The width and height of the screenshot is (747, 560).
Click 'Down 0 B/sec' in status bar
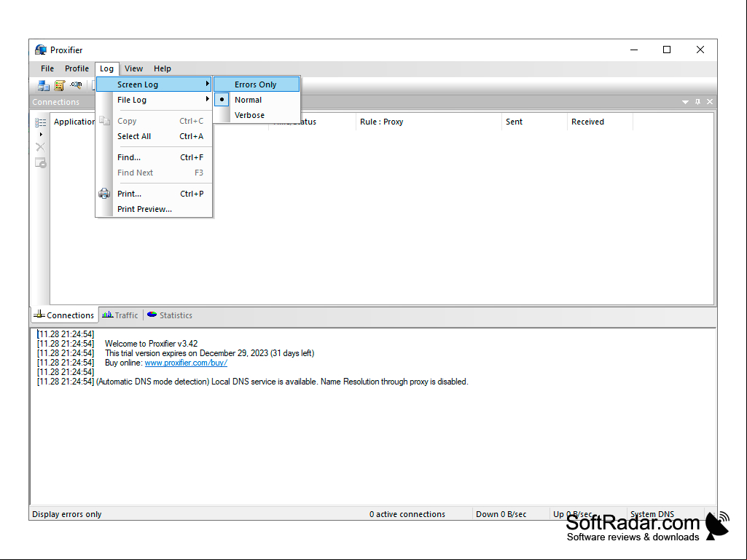[501, 514]
